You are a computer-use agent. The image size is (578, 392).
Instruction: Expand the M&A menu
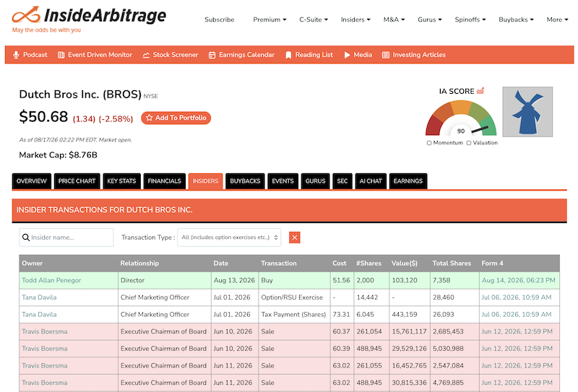point(394,19)
